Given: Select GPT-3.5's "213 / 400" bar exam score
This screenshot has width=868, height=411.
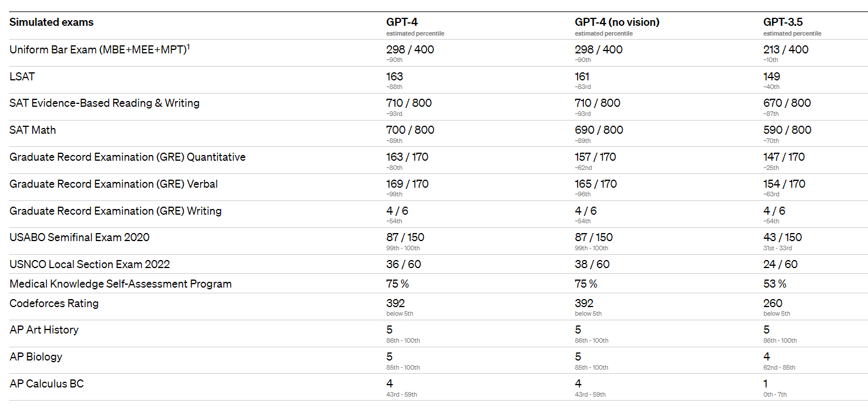Looking at the screenshot, I should coord(785,49).
